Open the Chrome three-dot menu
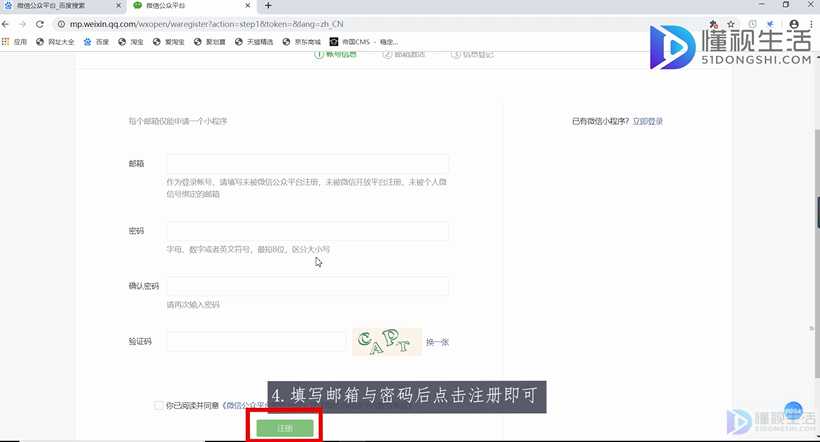This screenshot has width=820, height=442. [x=811, y=23]
